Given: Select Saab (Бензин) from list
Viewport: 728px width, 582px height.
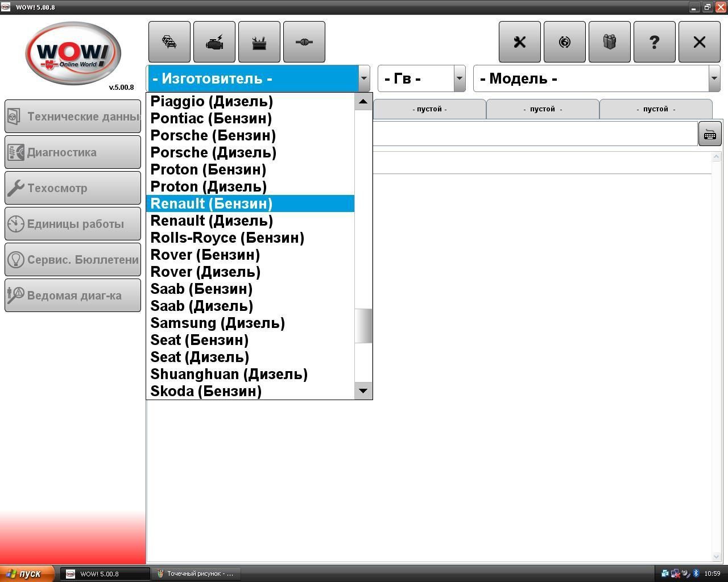Looking at the screenshot, I should click(x=250, y=289).
